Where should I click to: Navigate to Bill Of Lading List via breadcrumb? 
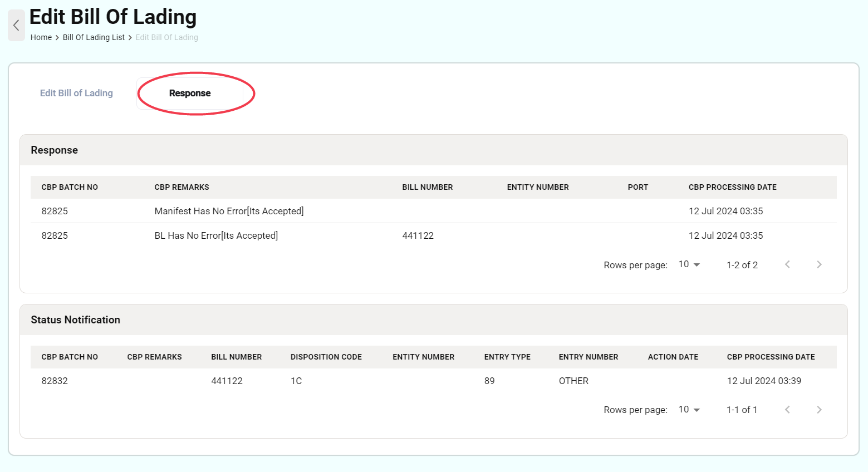(x=93, y=37)
